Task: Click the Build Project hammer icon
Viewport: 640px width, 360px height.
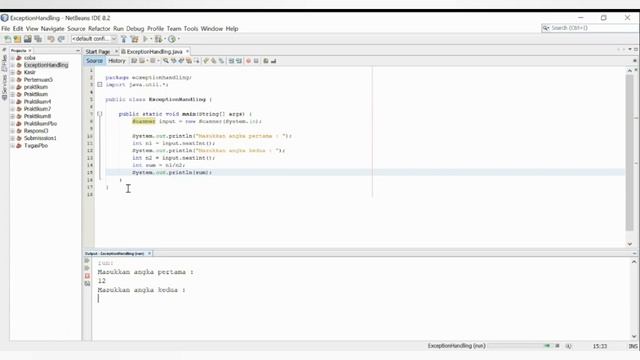Action: pos(124,39)
